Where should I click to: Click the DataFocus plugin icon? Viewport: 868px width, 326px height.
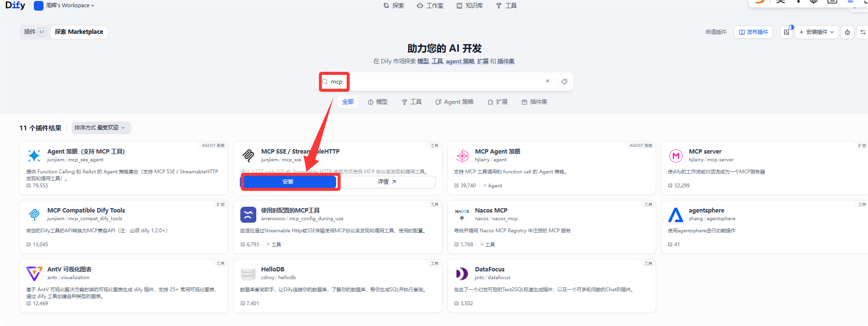[x=462, y=273]
